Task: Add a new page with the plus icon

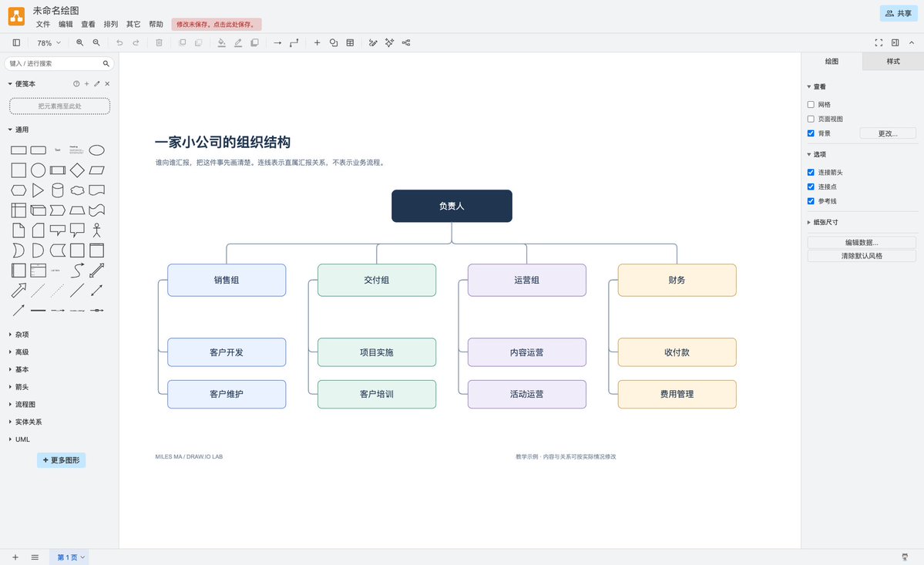Action: coord(15,557)
